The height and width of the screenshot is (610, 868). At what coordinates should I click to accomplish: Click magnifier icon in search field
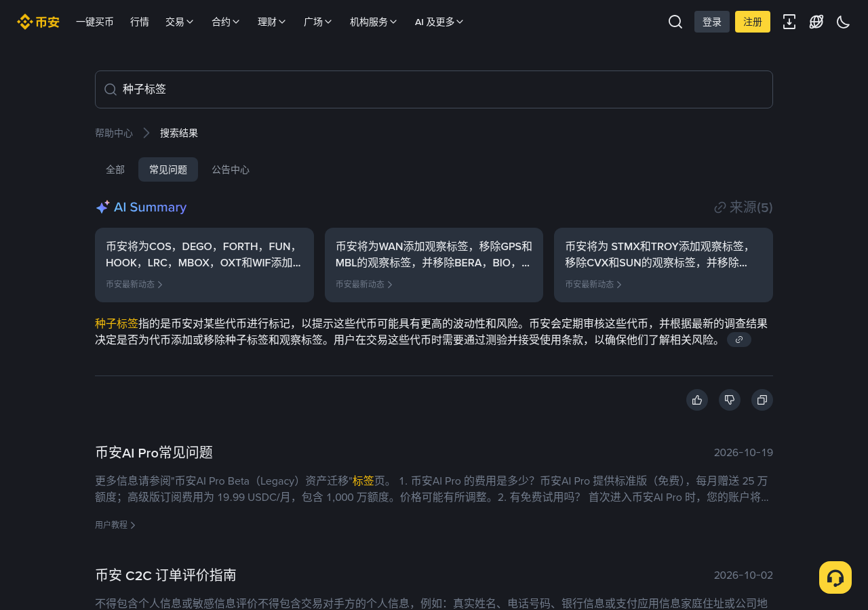pyautogui.click(x=111, y=89)
